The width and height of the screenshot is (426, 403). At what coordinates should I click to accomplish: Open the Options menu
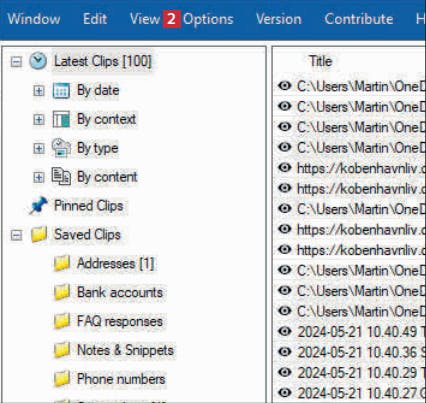pos(208,19)
